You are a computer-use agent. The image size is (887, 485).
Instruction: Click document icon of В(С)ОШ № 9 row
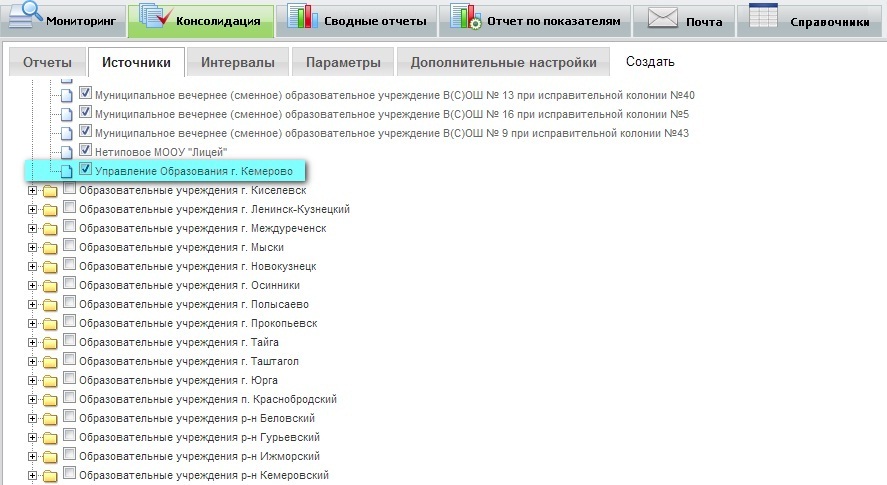pyautogui.click(x=67, y=134)
